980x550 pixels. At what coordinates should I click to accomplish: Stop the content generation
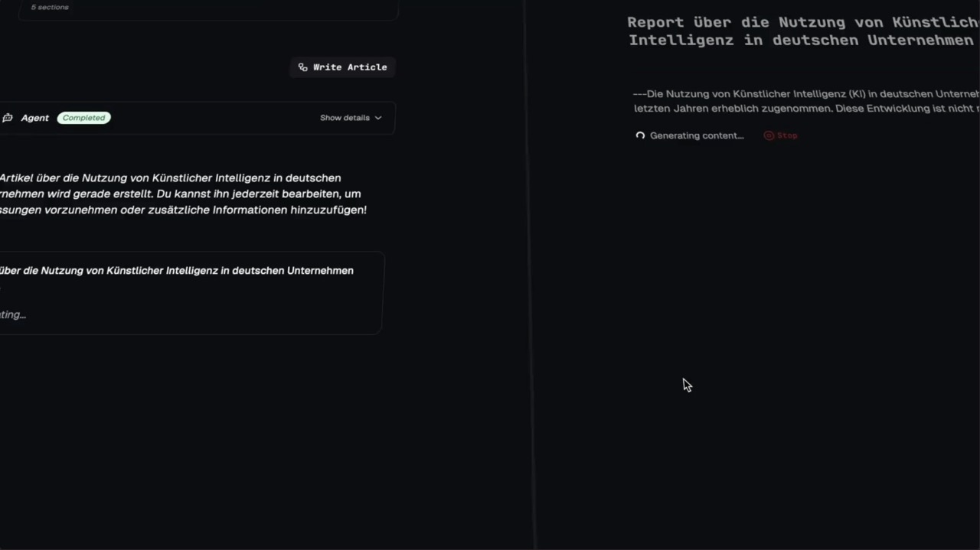[781, 135]
